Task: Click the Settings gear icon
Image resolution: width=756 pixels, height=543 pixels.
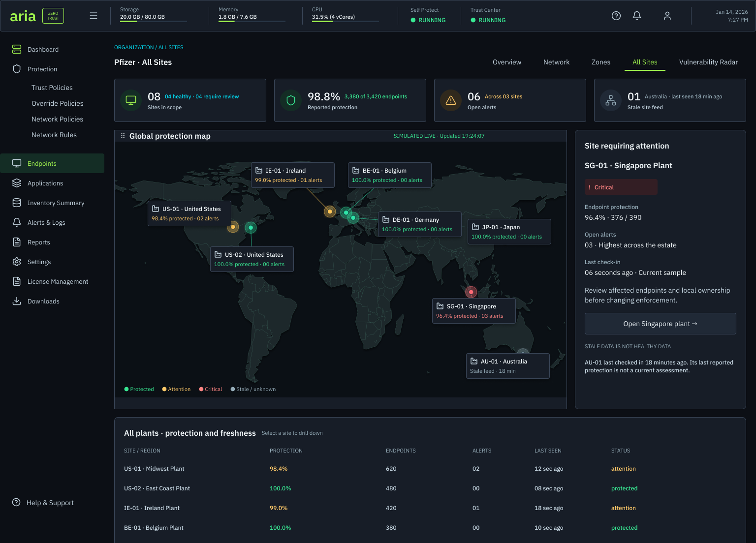Action: [x=17, y=262]
